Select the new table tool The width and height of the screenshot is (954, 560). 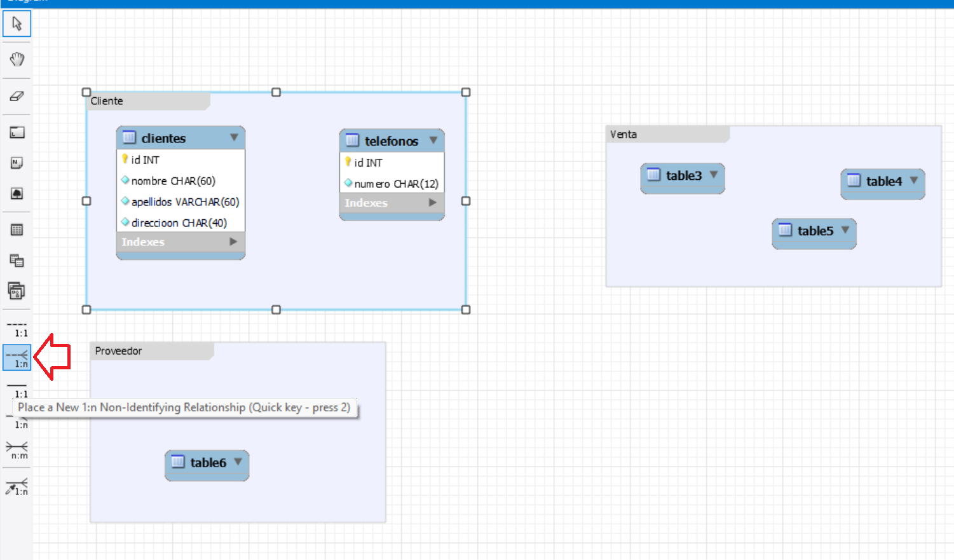(17, 229)
